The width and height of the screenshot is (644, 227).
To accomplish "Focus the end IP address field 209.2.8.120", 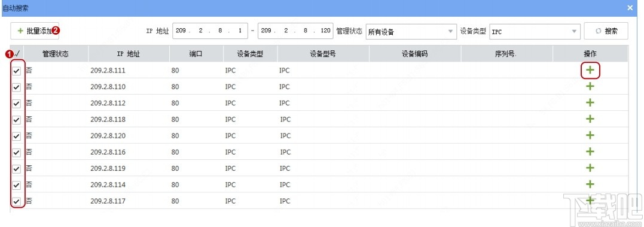I will pyautogui.click(x=295, y=31).
